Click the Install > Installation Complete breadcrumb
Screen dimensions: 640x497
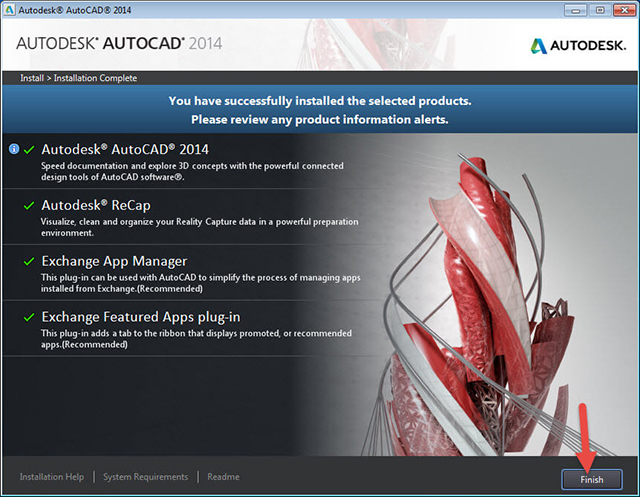pyautogui.click(x=79, y=78)
